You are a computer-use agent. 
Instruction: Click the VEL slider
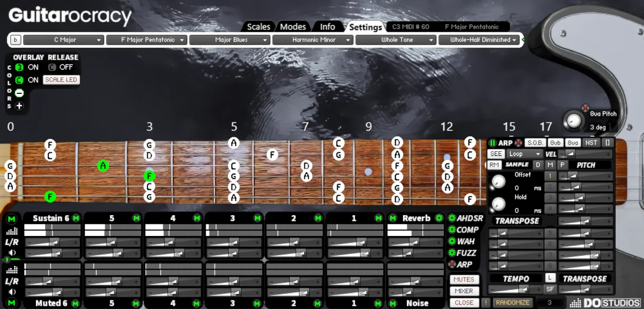(x=586, y=154)
